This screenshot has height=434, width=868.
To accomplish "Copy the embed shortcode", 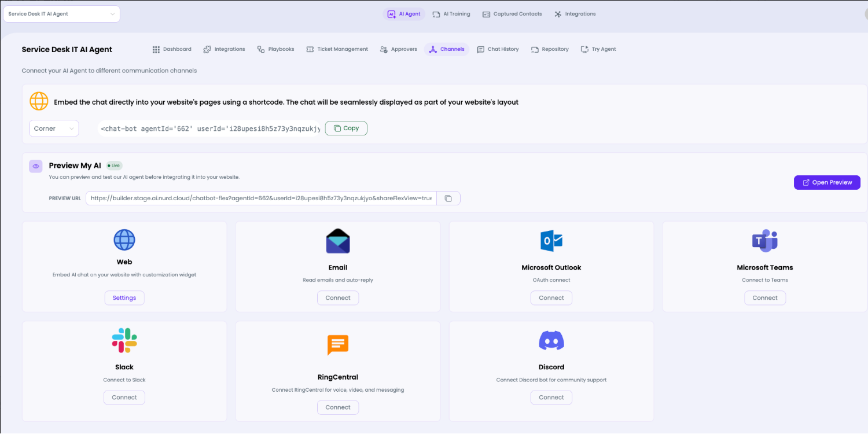I will [346, 128].
